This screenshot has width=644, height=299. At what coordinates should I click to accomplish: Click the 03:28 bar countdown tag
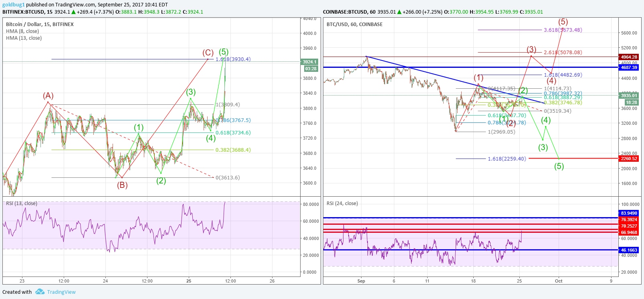[x=311, y=69]
